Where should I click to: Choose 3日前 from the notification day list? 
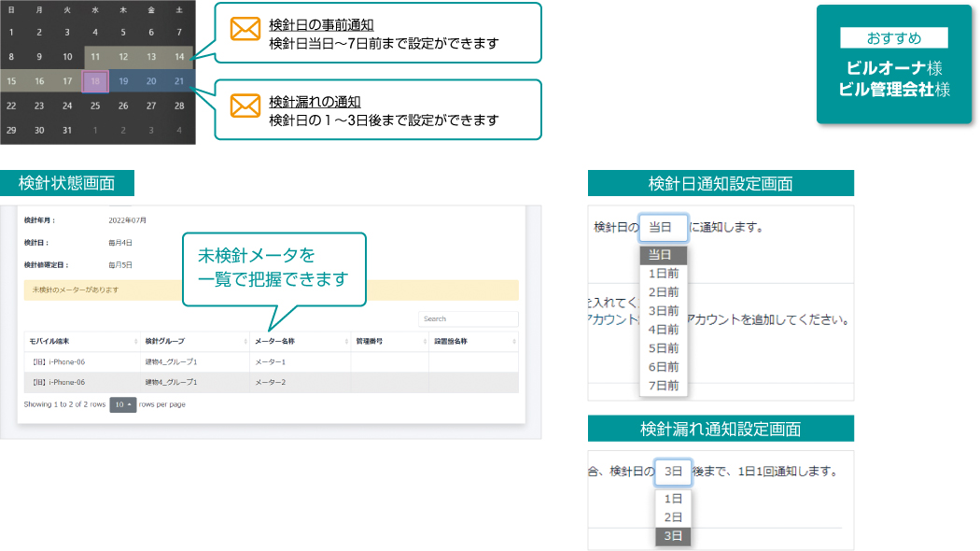pyautogui.click(x=663, y=311)
